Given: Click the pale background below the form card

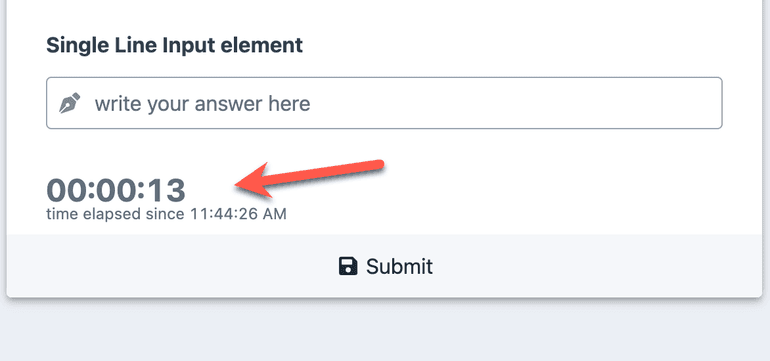Looking at the screenshot, I should [385, 332].
